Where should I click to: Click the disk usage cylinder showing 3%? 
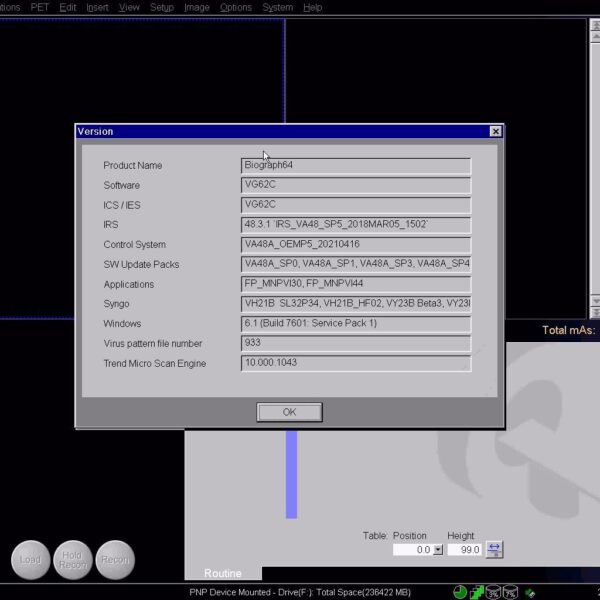(x=493, y=592)
